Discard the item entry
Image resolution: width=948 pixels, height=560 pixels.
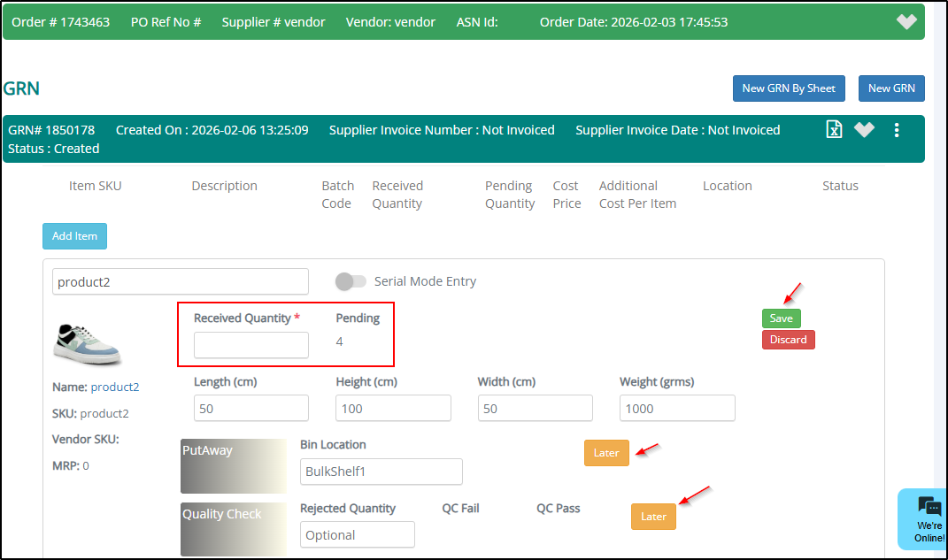[788, 340]
